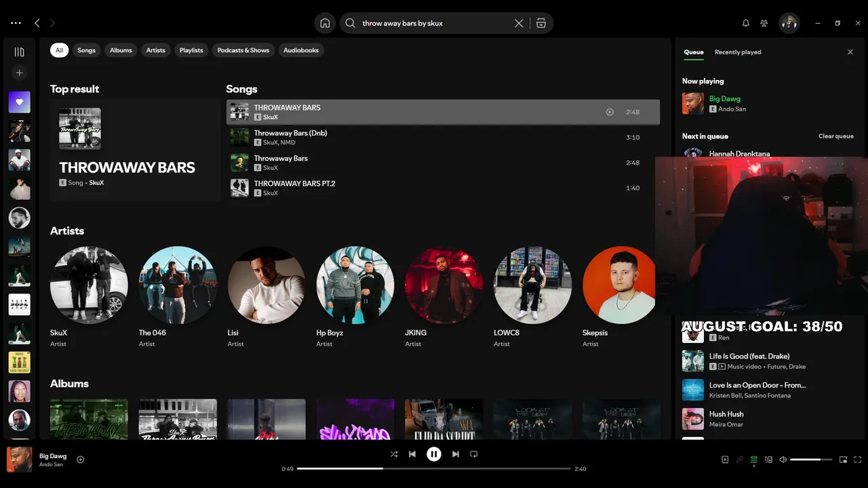Switch to the Queue tab
Viewport: 868px width, 488px height.
694,52
